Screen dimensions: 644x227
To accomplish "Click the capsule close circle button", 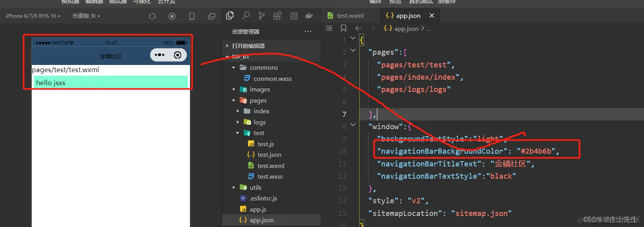I will pos(178,55).
